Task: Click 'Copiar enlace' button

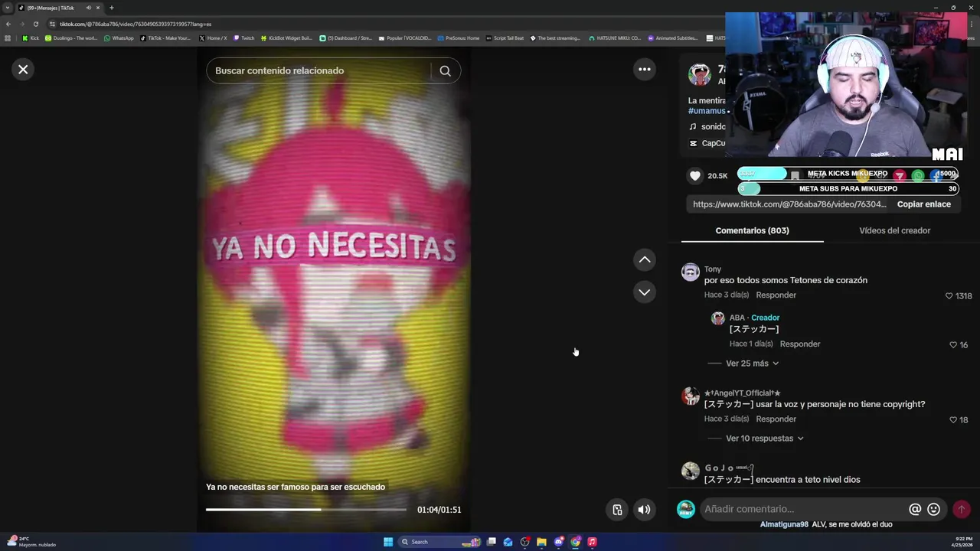Action: 924,204
